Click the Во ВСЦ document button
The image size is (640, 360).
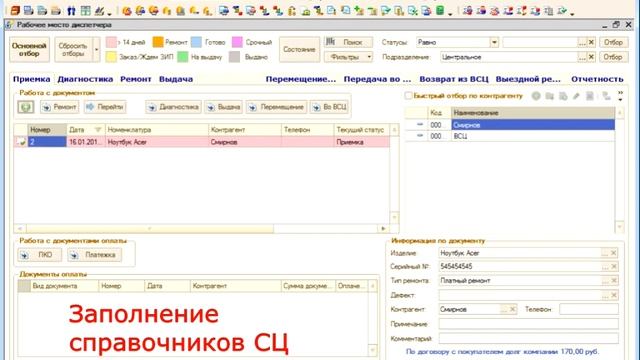[330, 107]
